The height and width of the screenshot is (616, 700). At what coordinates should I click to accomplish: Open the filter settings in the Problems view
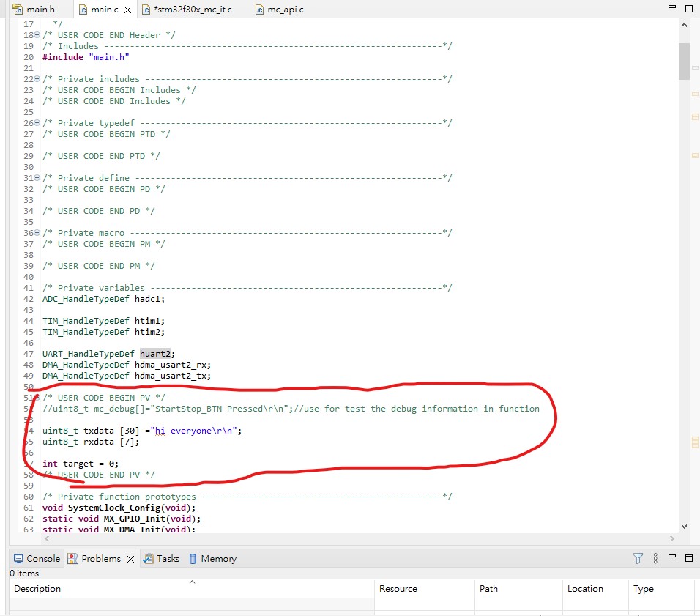638,558
